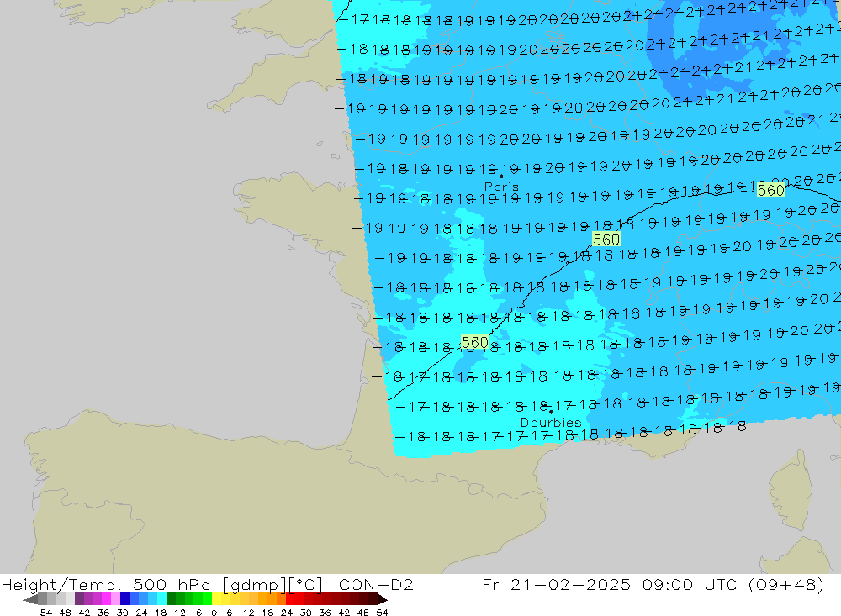Click the 36 legend scale value
This screenshot has height=616, width=841.
click(x=325, y=613)
